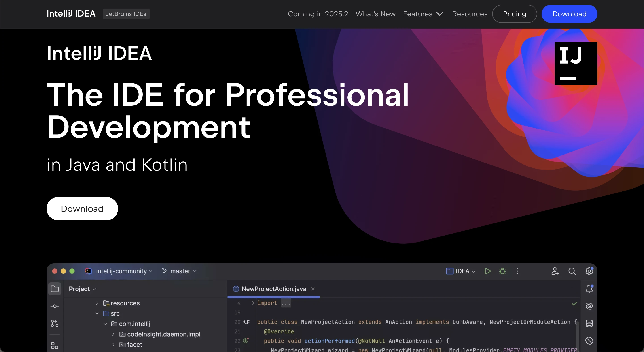Image resolution: width=644 pixels, height=352 pixels.
Task: Open the Project tool window folder icon
Action: coord(55,289)
